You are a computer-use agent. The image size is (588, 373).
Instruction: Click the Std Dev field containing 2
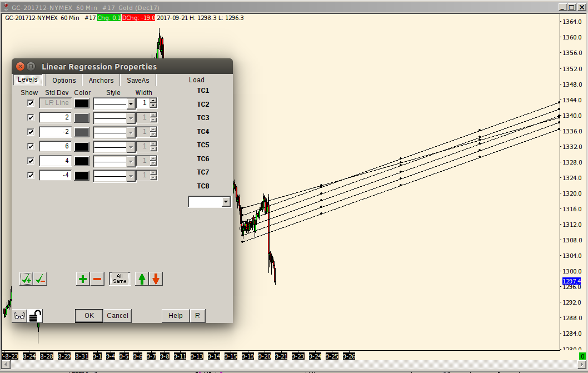pyautogui.click(x=56, y=117)
